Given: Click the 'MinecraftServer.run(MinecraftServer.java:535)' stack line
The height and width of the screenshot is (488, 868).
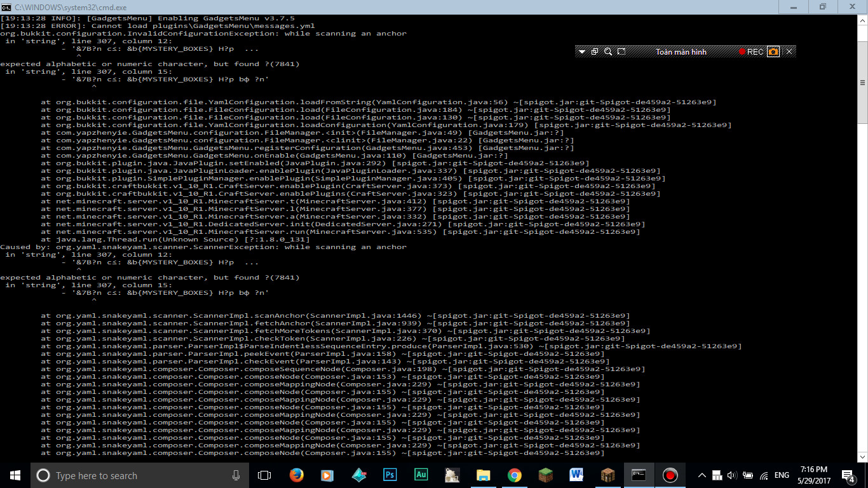Looking at the screenshot, I should pos(341,232).
